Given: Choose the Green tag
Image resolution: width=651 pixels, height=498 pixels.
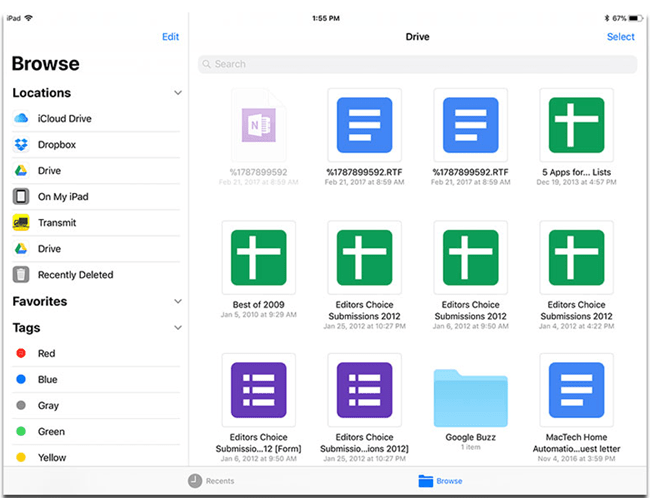Looking at the screenshot, I should click(x=51, y=432).
